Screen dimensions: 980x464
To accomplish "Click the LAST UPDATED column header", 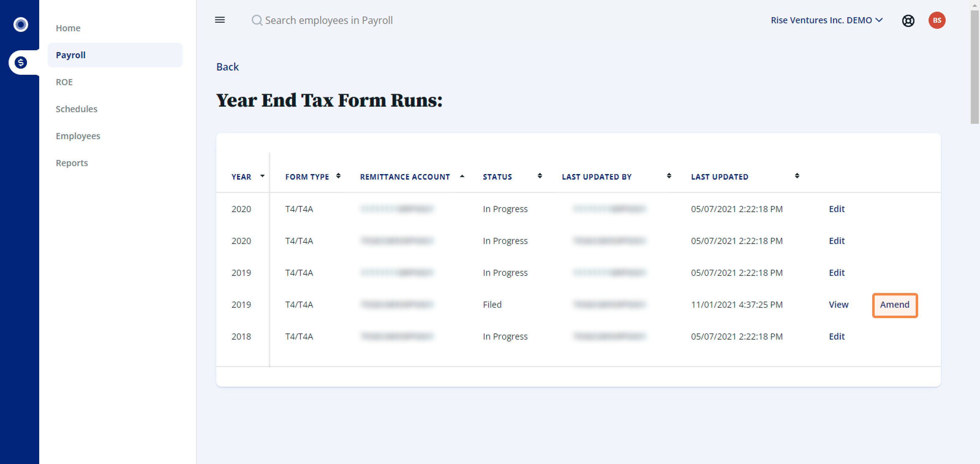I will (719, 177).
